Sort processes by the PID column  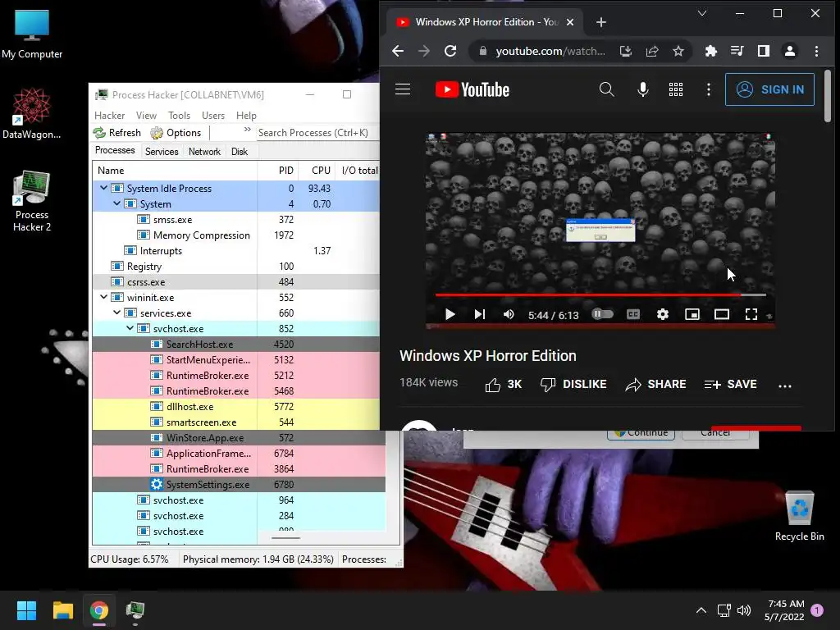click(x=278, y=171)
